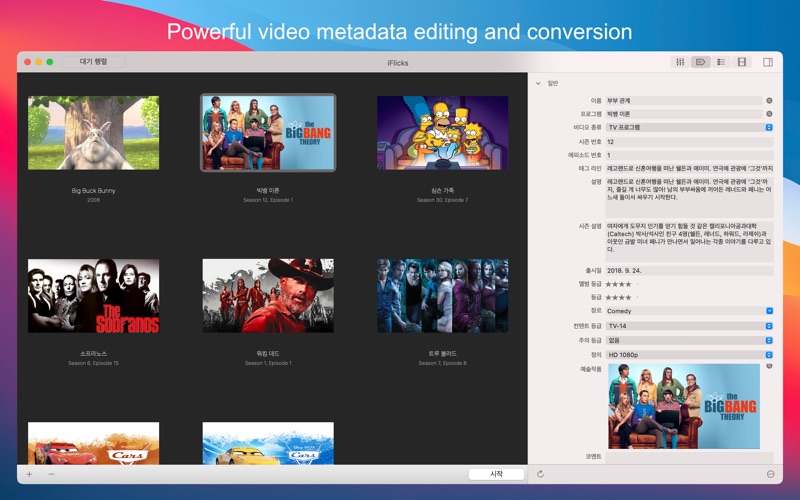Click into the 시즌 설명 text area
Viewport: 800px width, 500px height.
689,241
